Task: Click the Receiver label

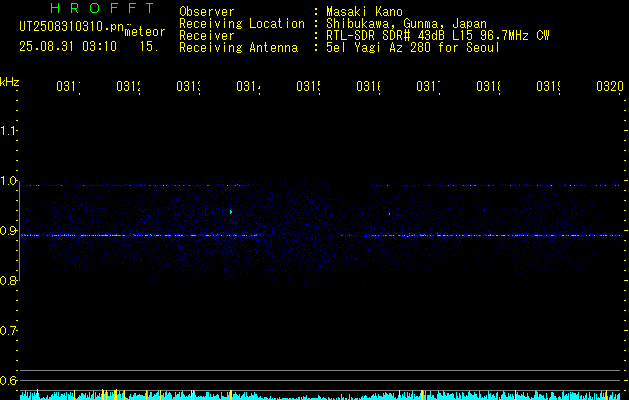Action: [207, 36]
